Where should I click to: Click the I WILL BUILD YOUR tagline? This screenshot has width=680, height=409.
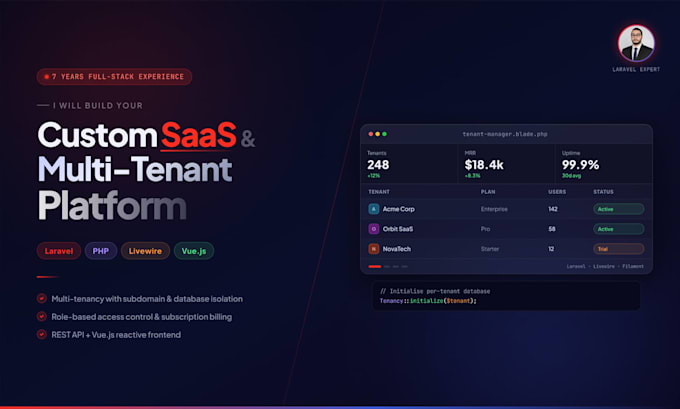98,105
